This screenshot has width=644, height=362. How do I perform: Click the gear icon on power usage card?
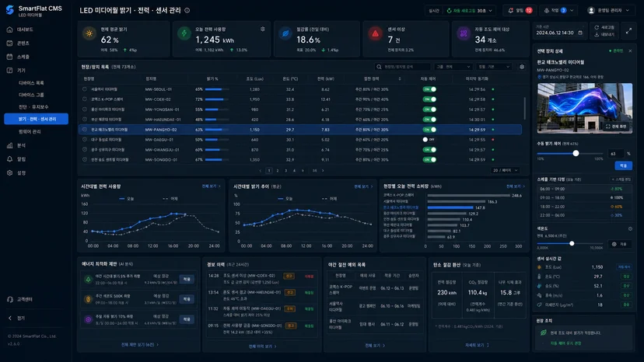coord(262,30)
